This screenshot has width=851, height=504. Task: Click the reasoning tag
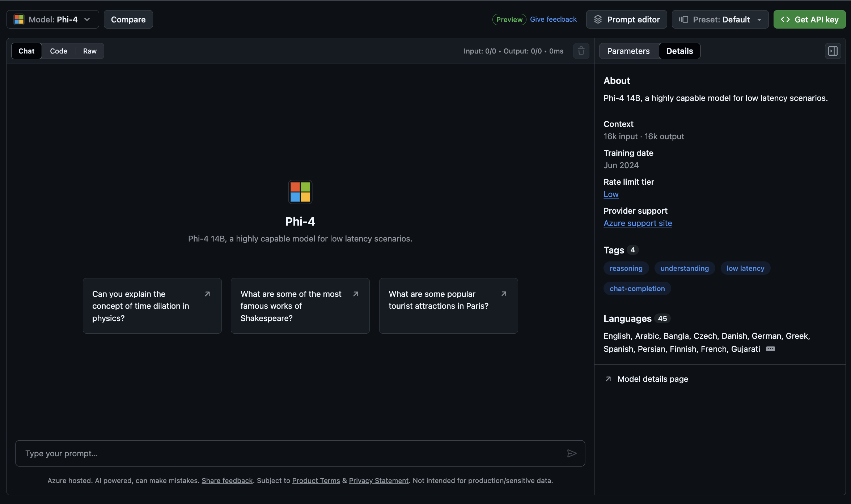pyautogui.click(x=626, y=268)
